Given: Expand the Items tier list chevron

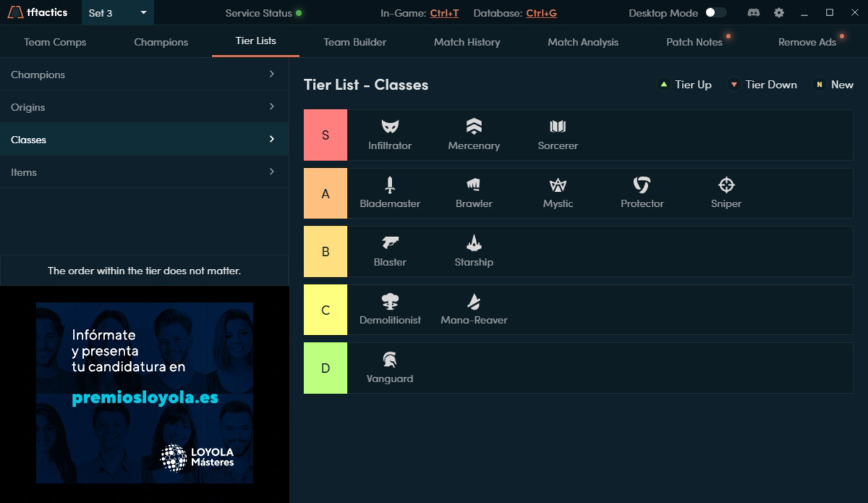Looking at the screenshot, I should [x=272, y=172].
